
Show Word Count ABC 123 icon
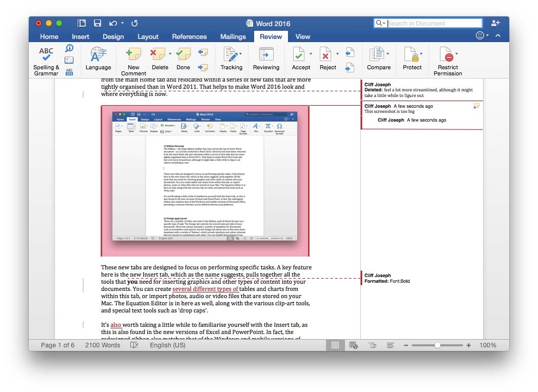pyautogui.click(x=69, y=72)
